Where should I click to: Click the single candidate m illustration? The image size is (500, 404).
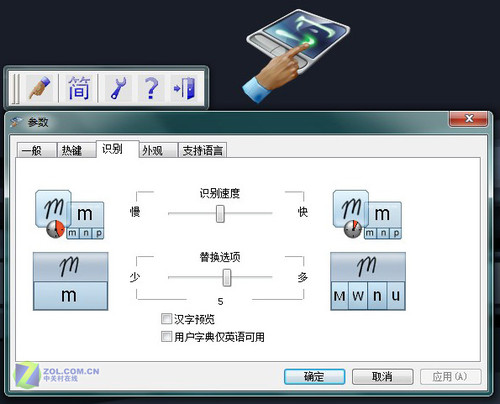(x=70, y=281)
